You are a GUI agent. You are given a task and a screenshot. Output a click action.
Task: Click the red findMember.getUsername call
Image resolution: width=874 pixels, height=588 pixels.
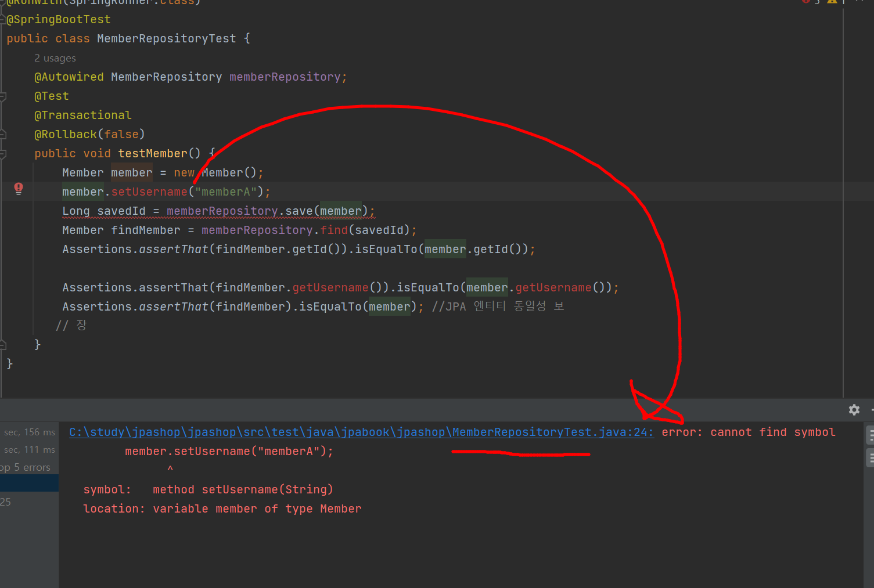coord(330,288)
